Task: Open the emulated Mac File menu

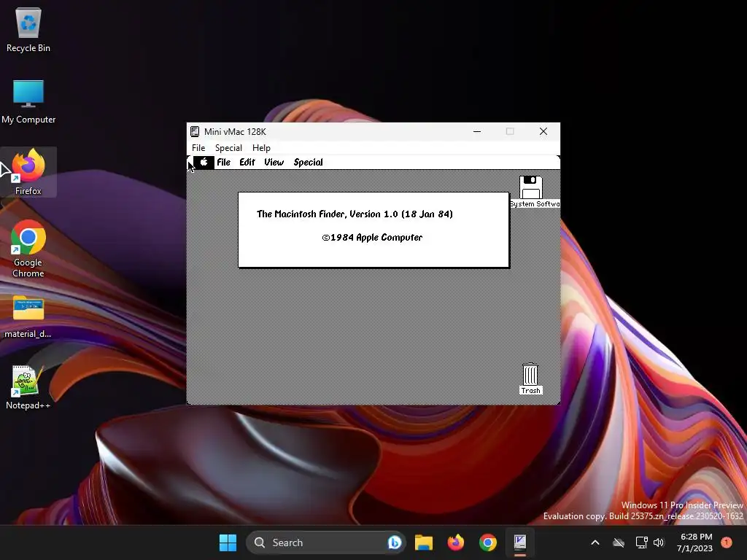Action: coord(223,163)
